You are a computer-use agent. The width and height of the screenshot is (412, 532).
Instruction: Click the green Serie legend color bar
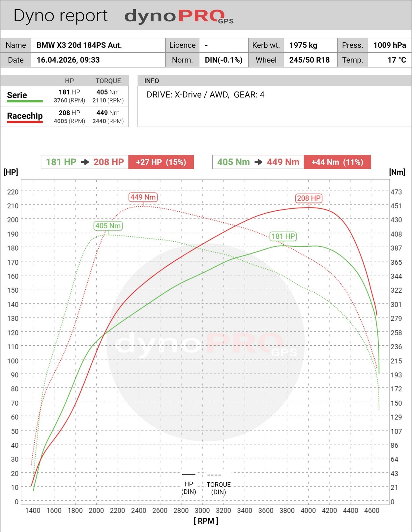pyautogui.click(x=25, y=101)
